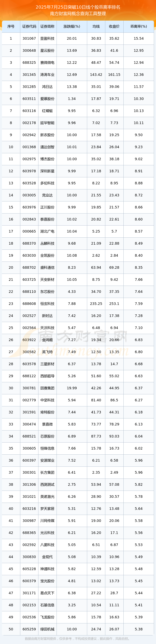Click stock code 300648
Viewport: 156px width, 644px height.
(29, 51)
